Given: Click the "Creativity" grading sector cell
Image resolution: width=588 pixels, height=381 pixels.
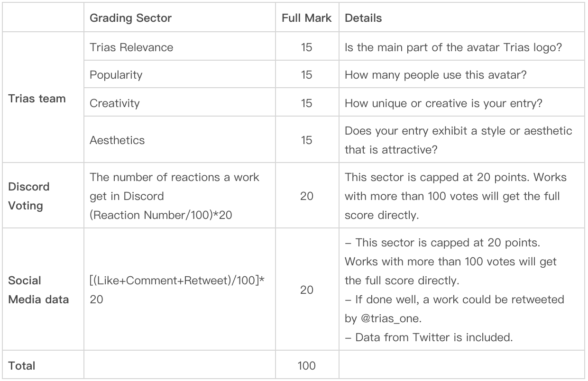Looking at the screenshot, I should pos(115,103).
